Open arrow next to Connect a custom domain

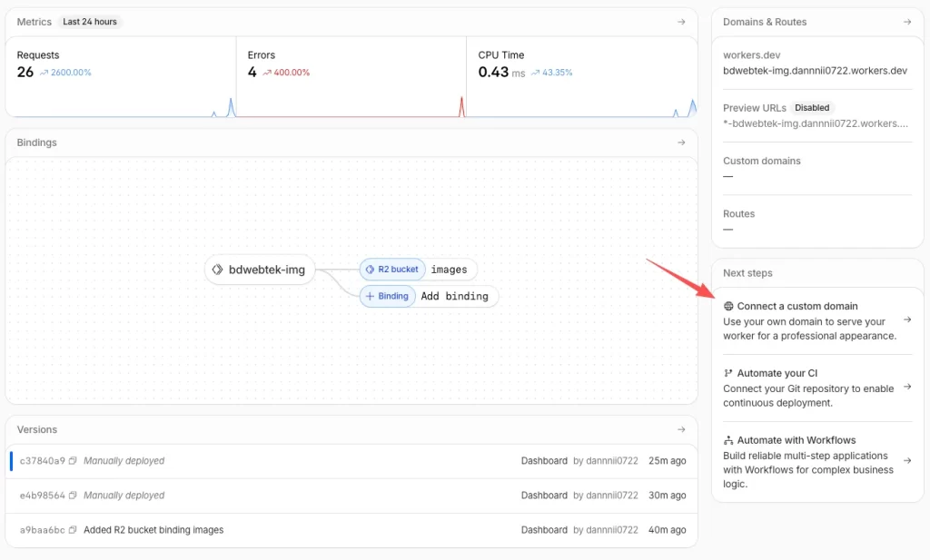(x=907, y=320)
